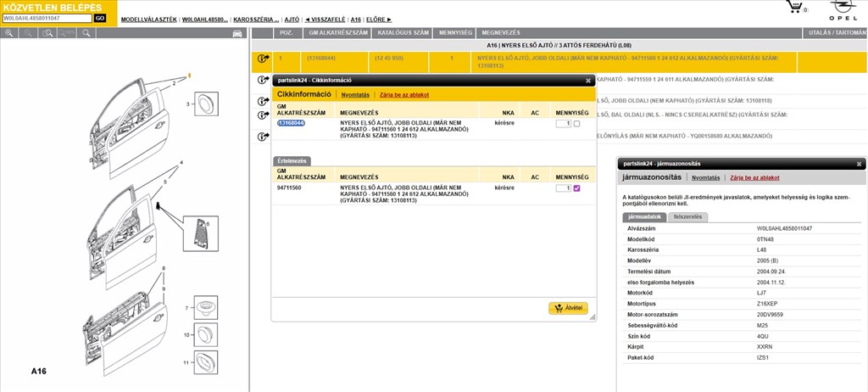868x392 pixels.
Task: Click highlighted part number 13168044 in dialog
Action: coord(291,123)
